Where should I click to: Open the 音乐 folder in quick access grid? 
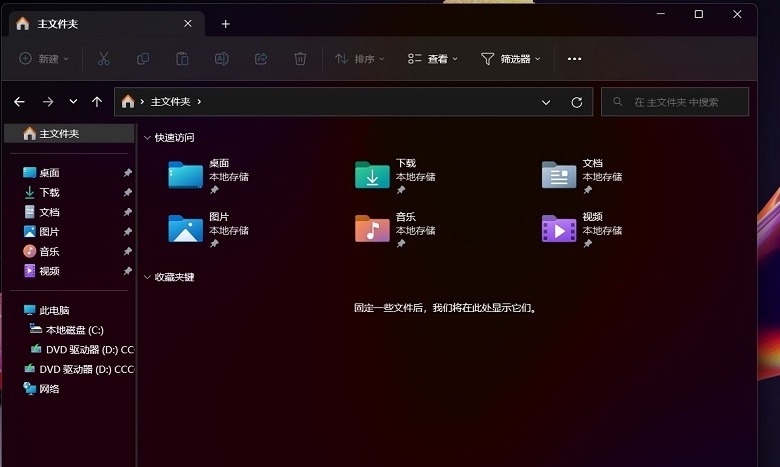click(x=395, y=230)
